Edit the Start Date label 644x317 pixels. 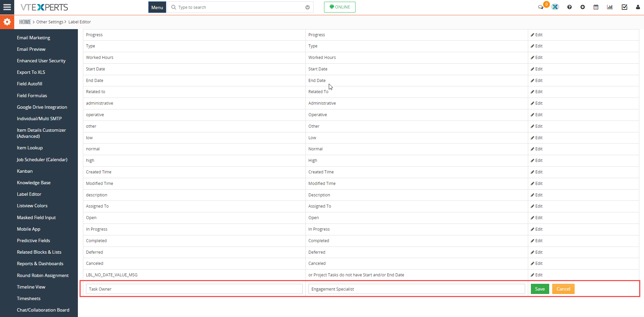pyautogui.click(x=537, y=69)
